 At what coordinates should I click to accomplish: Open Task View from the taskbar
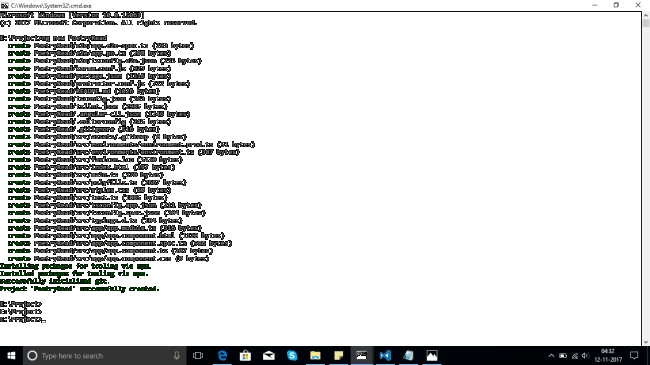click(198, 355)
